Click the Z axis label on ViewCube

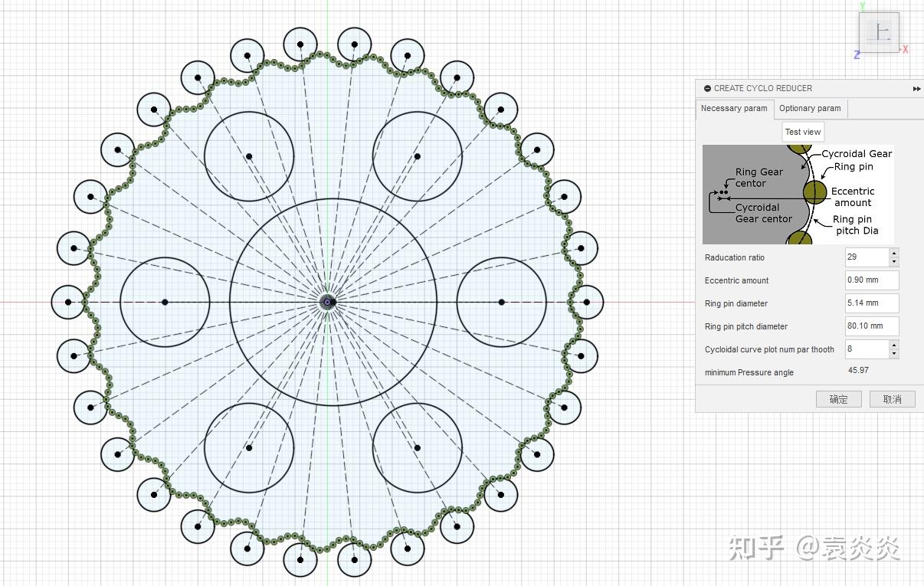pyautogui.click(x=857, y=55)
